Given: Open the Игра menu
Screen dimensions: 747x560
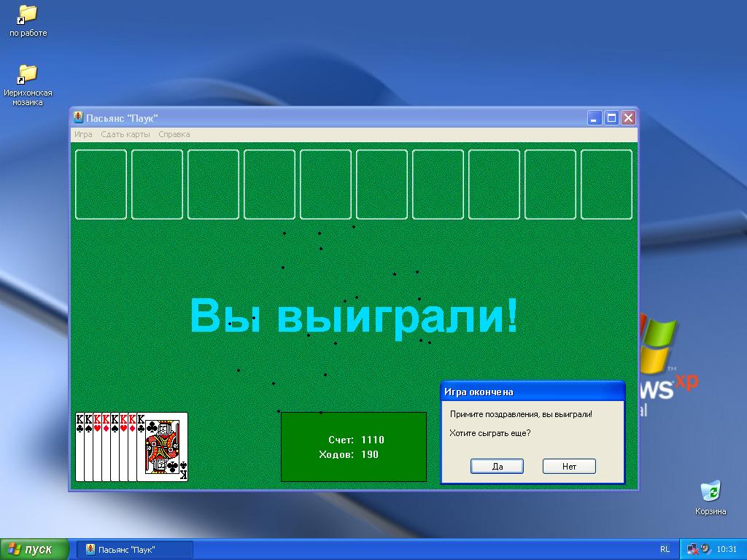Looking at the screenshot, I should pyautogui.click(x=83, y=134).
